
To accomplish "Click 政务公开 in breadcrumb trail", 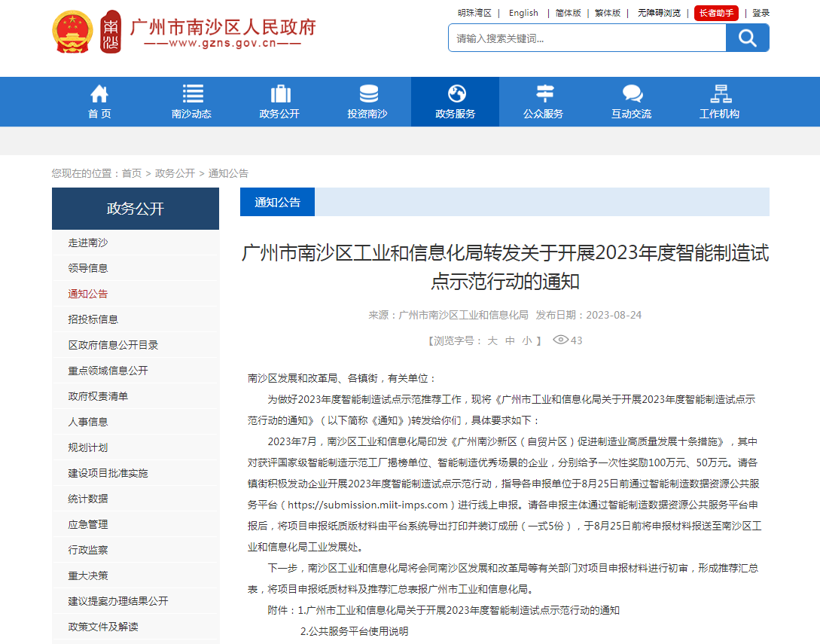I will (x=175, y=173).
